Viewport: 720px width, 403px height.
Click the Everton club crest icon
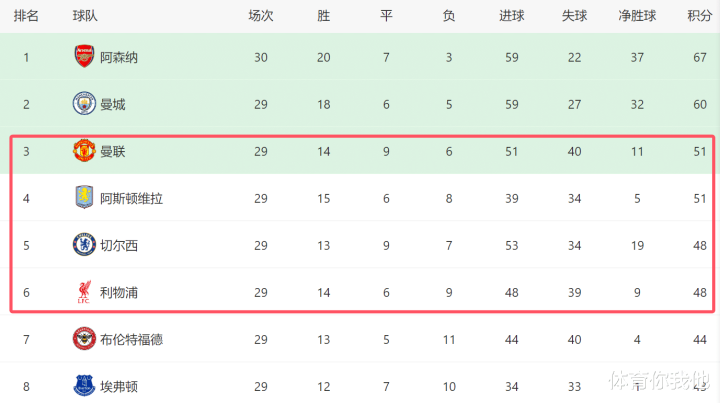(x=84, y=386)
